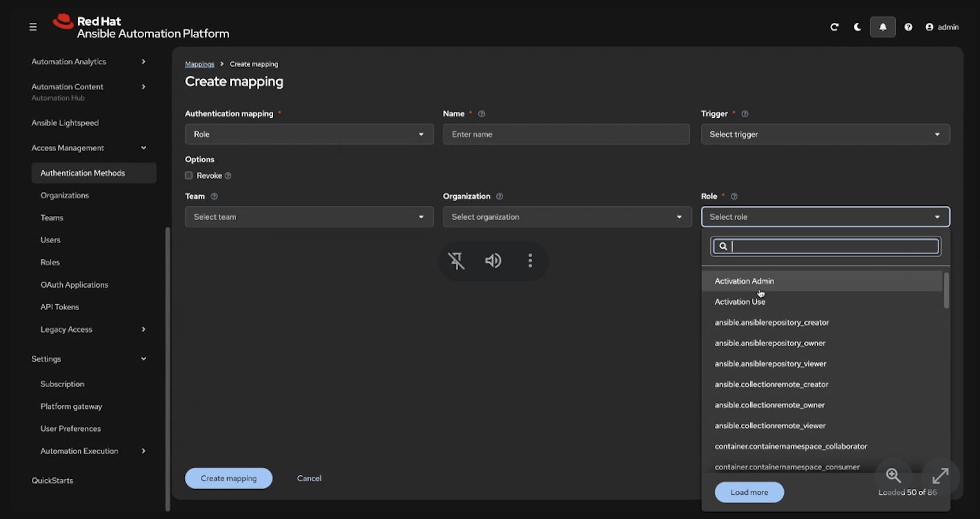Open OAuth Applications page

pos(74,285)
